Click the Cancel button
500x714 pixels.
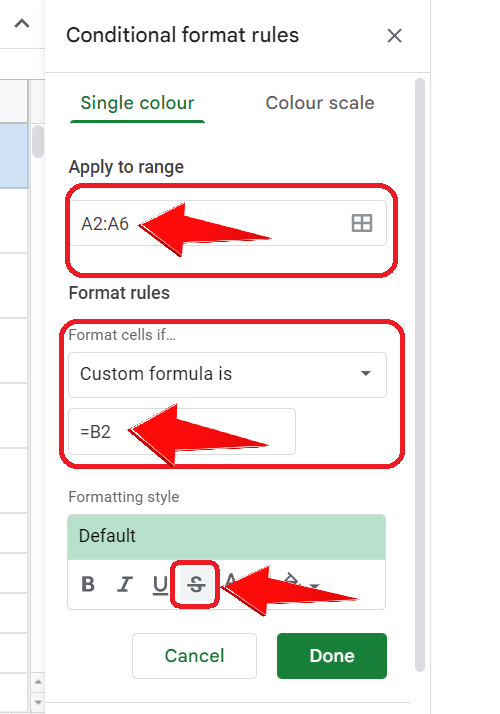point(194,656)
